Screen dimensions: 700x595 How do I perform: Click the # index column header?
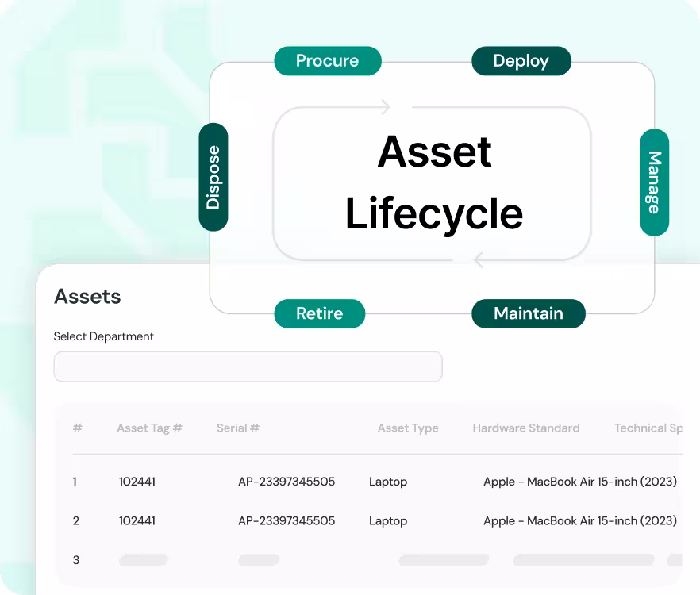(x=77, y=428)
